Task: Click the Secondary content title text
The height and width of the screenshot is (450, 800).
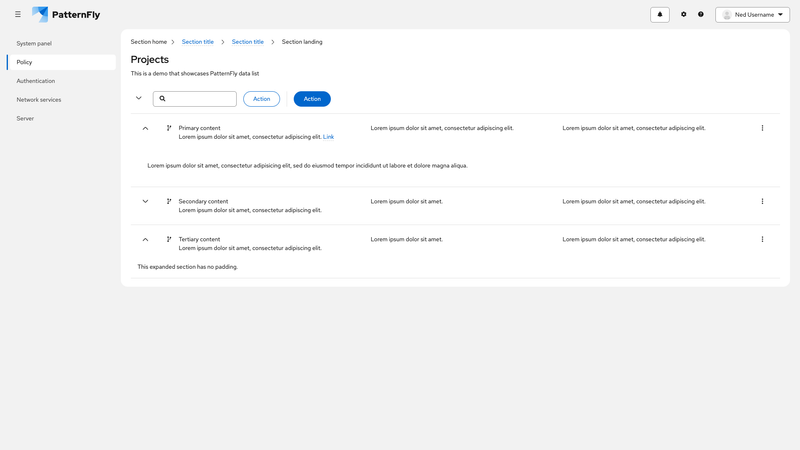Action: pos(203,202)
